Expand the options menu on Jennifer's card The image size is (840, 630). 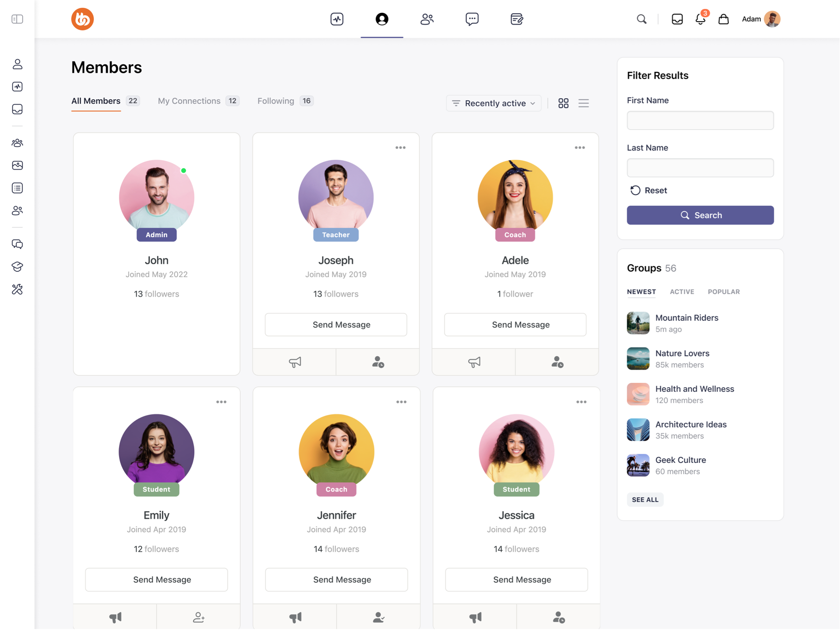point(401,402)
